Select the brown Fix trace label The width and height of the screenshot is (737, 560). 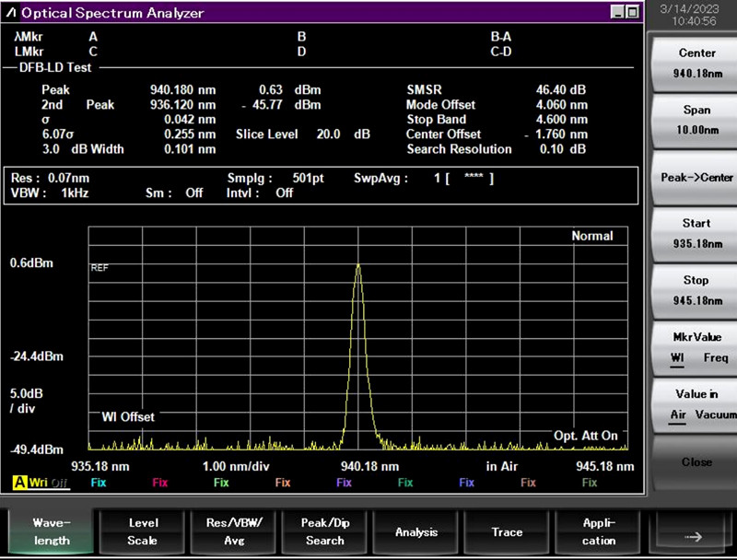[x=528, y=483]
